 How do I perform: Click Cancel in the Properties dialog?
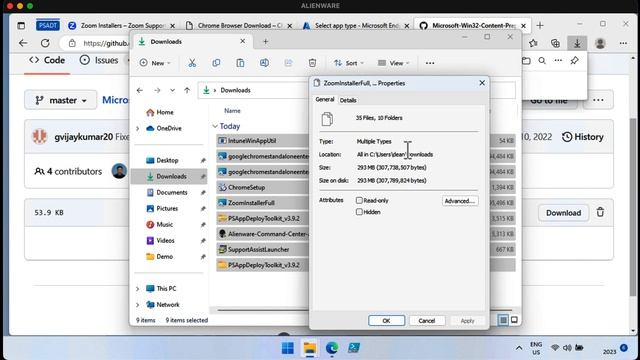click(x=427, y=320)
